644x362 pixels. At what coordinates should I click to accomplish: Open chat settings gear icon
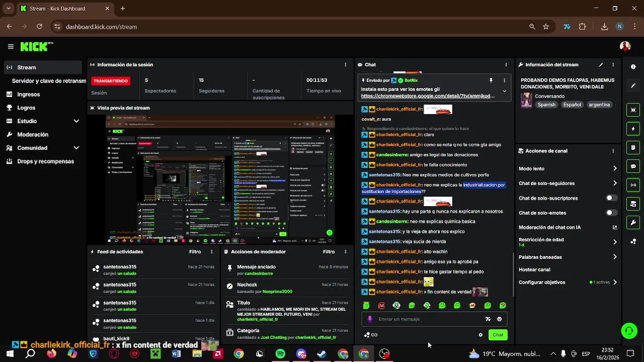click(x=480, y=335)
